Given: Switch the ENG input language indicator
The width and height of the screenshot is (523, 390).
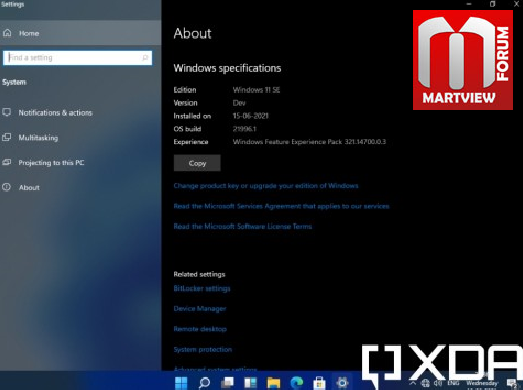Looking at the screenshot, I should pos(453,383).
